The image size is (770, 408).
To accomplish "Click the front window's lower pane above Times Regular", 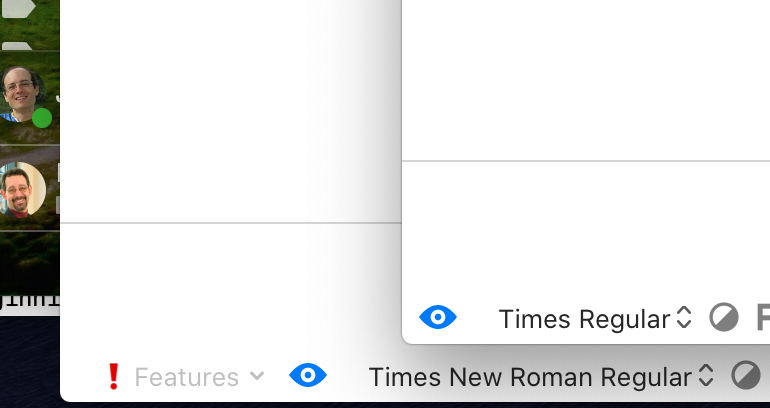I will [585, 225].
